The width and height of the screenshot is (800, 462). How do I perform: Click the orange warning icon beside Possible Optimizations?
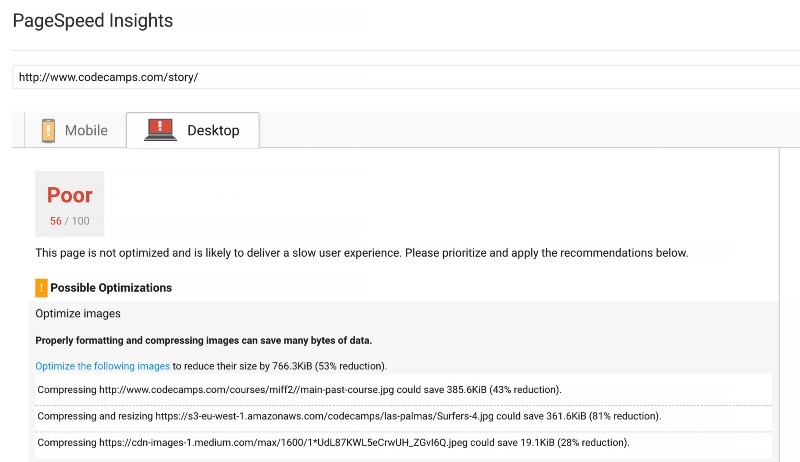pos(41,288)
